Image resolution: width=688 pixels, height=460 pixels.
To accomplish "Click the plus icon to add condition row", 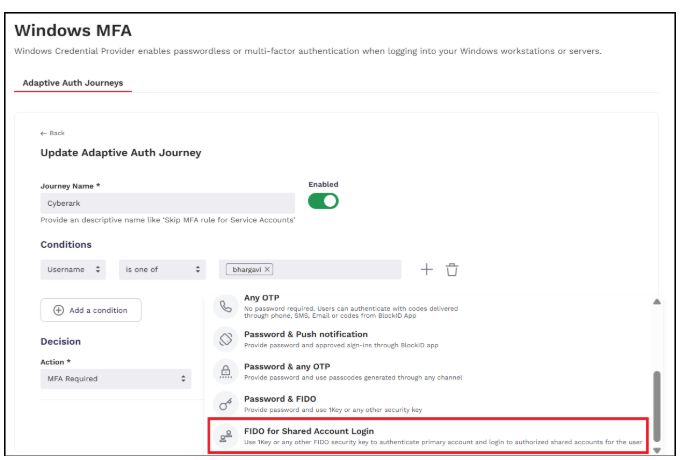I will tap(426, 269).
